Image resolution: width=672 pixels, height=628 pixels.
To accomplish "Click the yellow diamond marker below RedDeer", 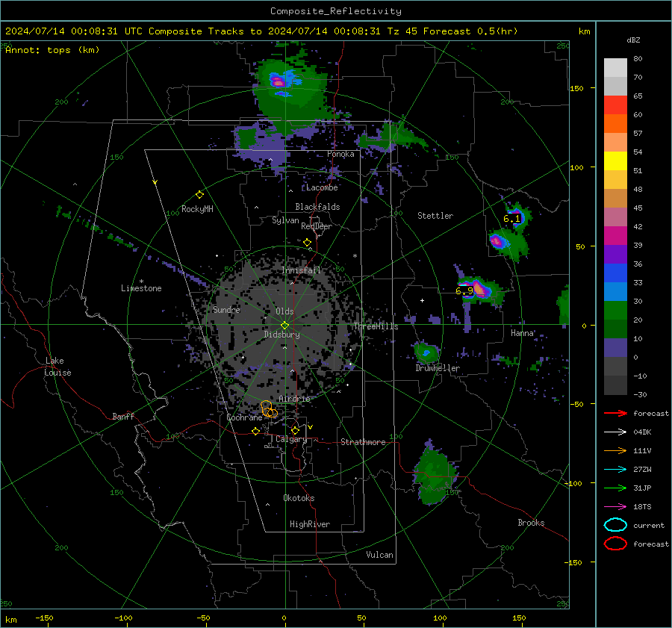I will (307, 243).
